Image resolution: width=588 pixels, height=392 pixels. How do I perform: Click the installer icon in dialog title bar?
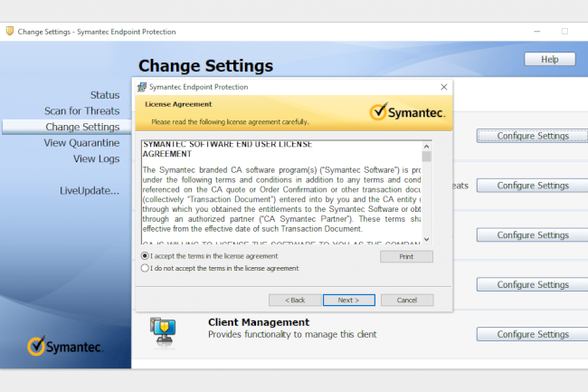click(142, 87)
